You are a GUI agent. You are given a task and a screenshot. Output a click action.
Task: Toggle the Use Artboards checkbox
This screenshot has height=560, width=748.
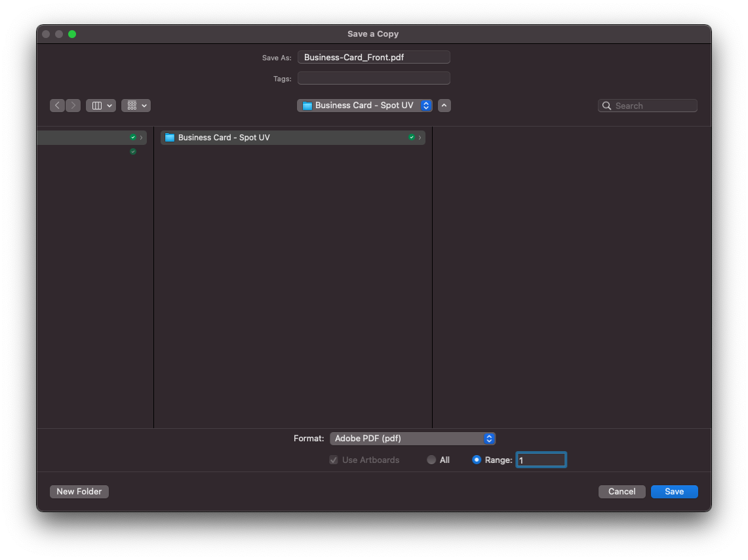tap(333, 460)
